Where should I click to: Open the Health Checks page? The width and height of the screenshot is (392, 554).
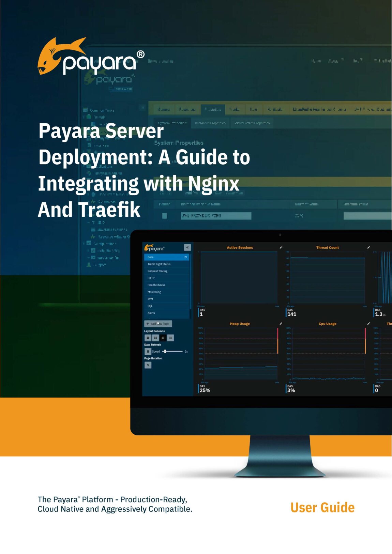[x=166, y=285]
